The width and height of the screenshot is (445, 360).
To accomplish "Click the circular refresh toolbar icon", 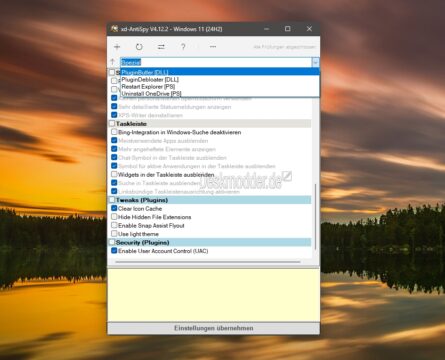I will pos(139,47).
